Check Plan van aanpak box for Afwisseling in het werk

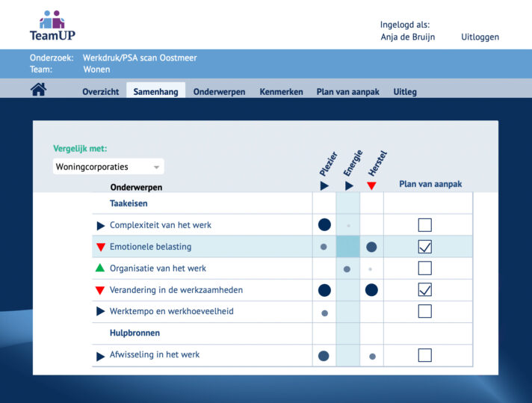pyautogui.click(x=425, y=355)
